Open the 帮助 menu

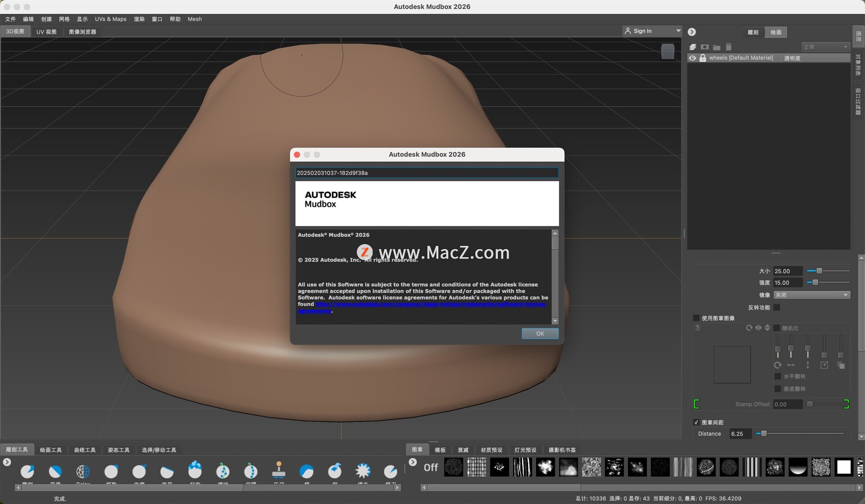(x=175, y=19)
